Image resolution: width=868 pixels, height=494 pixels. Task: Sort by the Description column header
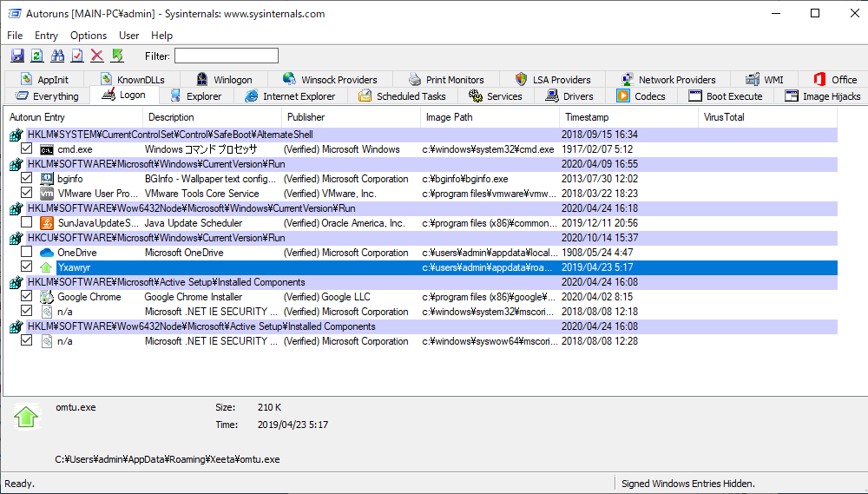coord(212,117)
